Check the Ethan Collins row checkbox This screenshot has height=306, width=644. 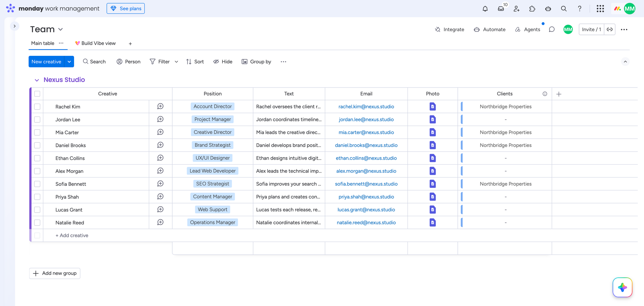click(37, 158)
